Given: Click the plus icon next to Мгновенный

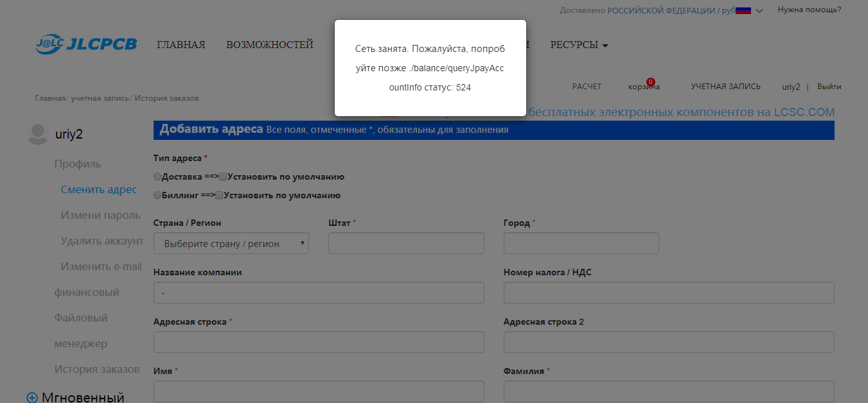Looking at the screenshot, I should (x=32, y=398).
